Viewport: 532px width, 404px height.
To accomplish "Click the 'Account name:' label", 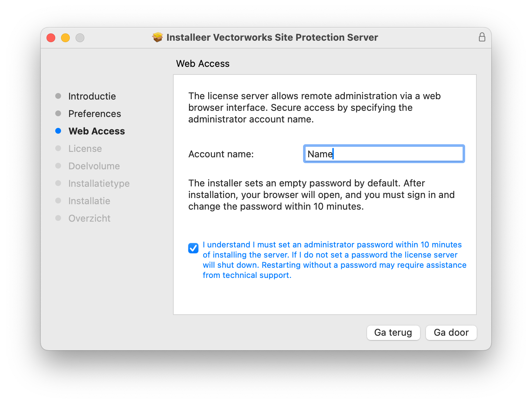I will click(221, 154).
